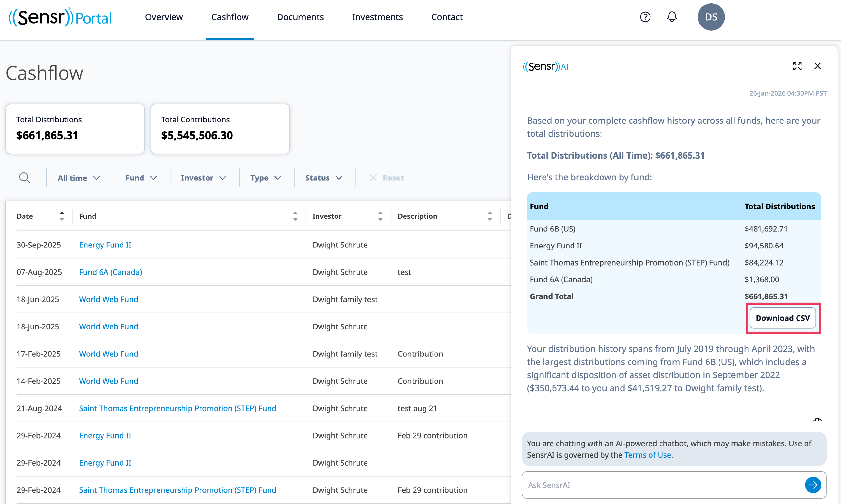Image resolution: width=841 pixels, height=504 pixels.
Task: Toggle sorting on the Description column
Action: coord(489,216)
